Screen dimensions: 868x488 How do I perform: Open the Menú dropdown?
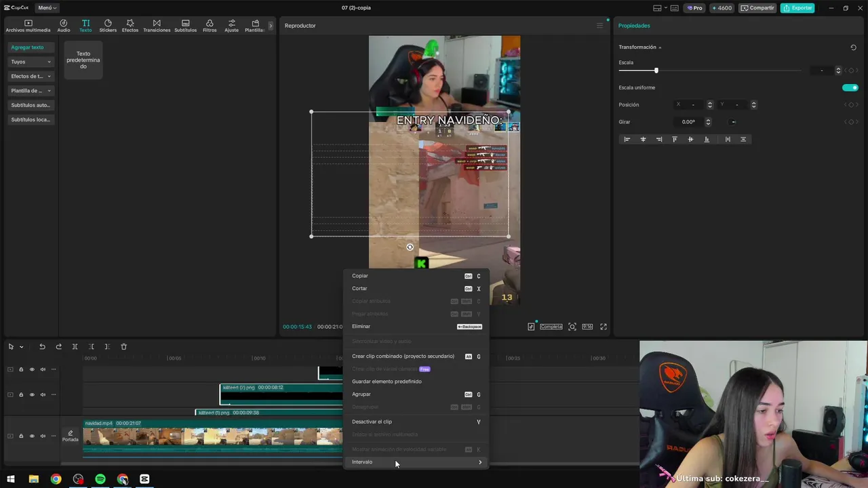47,8
